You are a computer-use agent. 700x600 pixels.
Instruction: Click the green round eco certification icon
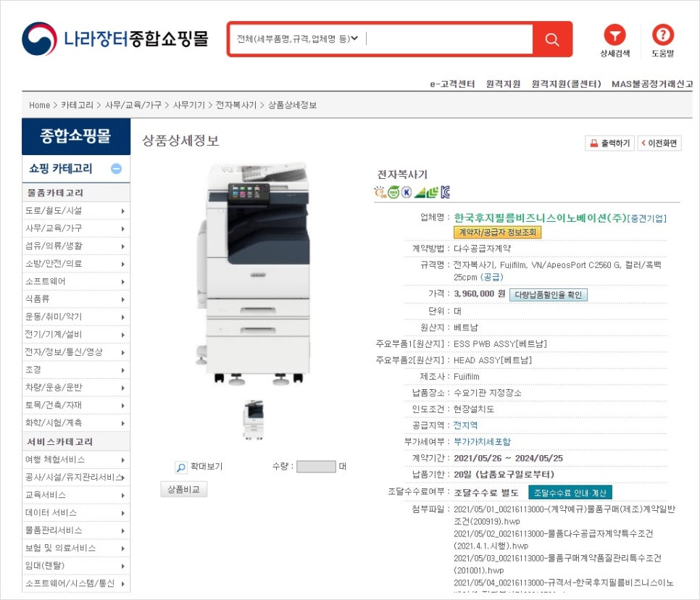click(x=393, y=192)
